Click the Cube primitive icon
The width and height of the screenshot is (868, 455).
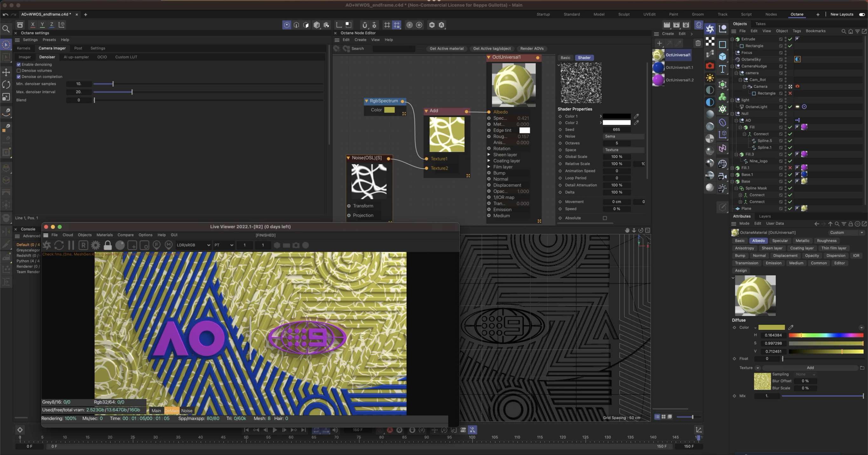pos(722,57)
